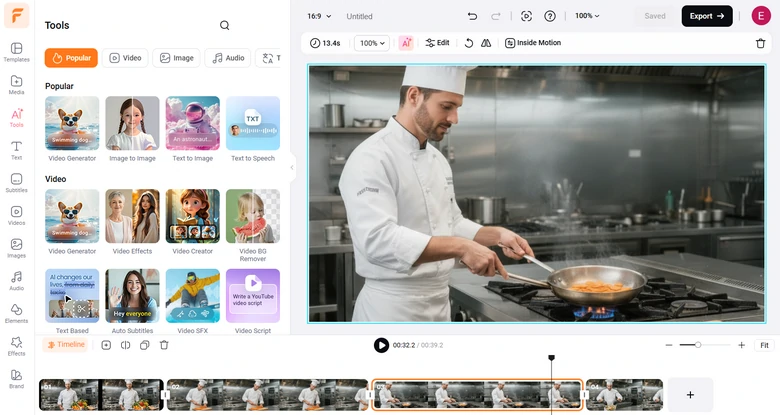The height and width of the screenshot is (415, 780).
Task: Select the Popular tools tab
Action: [71, 58]
